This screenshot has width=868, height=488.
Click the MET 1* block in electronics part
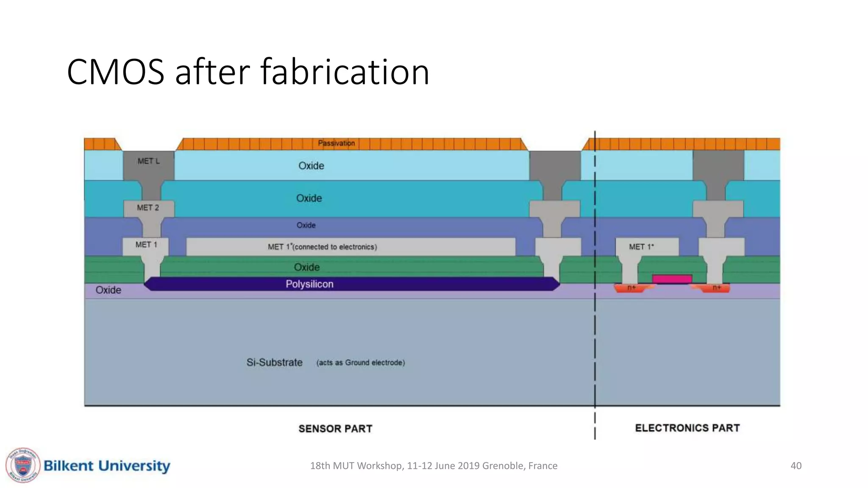(x=646, y=247)
